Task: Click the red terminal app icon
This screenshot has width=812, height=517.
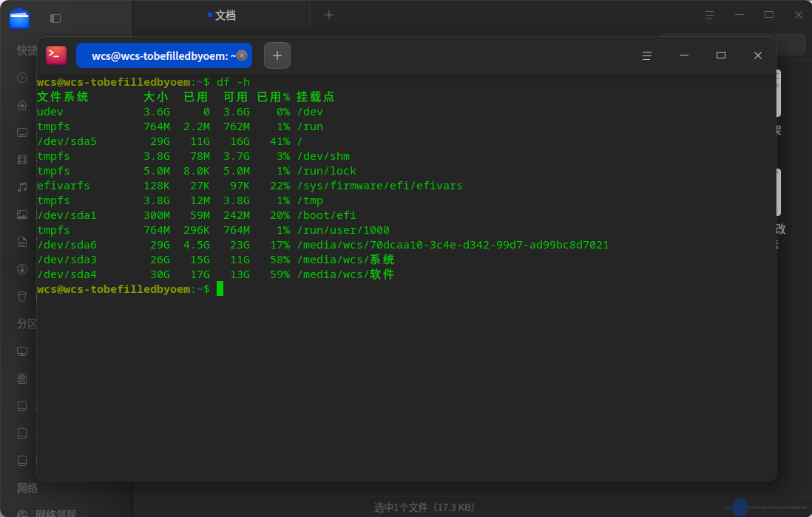Action: point(56,55)
